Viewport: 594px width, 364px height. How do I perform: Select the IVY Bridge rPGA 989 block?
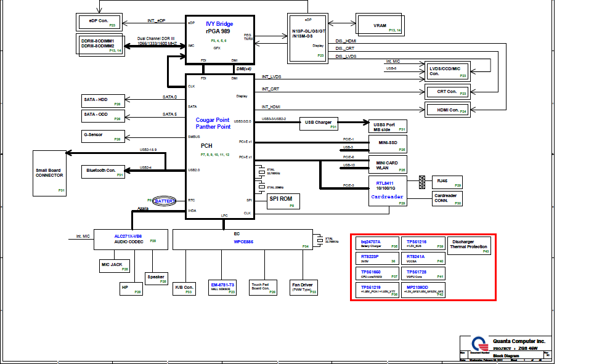[220, 39]
